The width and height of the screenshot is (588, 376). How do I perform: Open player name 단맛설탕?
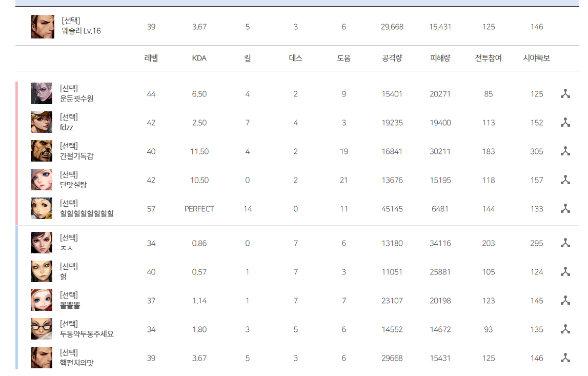click(73, 185)
